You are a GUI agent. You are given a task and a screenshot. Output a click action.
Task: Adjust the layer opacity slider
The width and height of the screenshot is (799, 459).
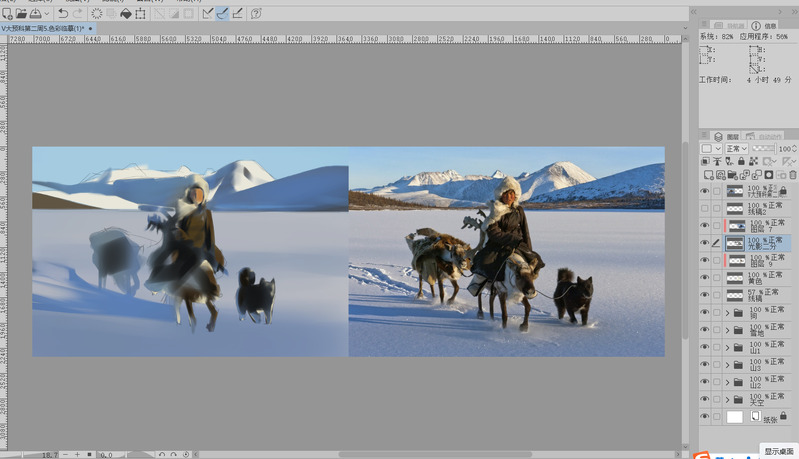pyautogui.click(x=763, y=148)
